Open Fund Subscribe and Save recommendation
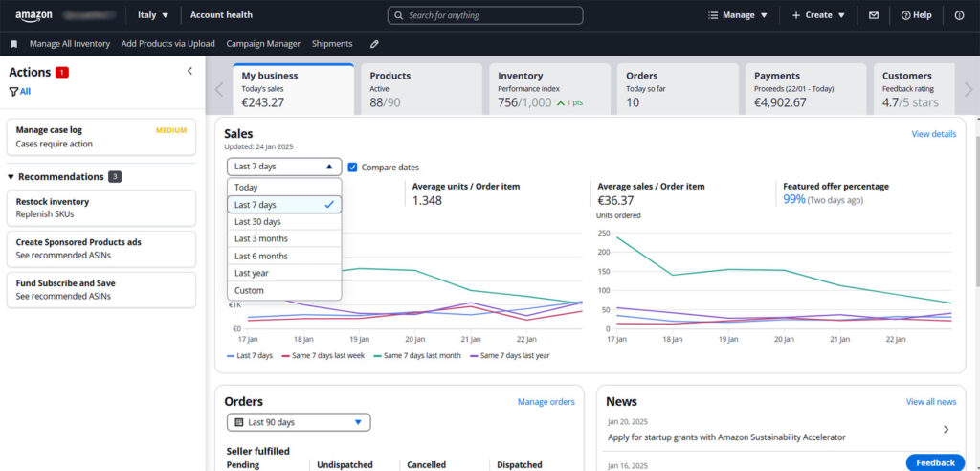The height and width of the screenshot is (471, 980). tap(101, 290)
